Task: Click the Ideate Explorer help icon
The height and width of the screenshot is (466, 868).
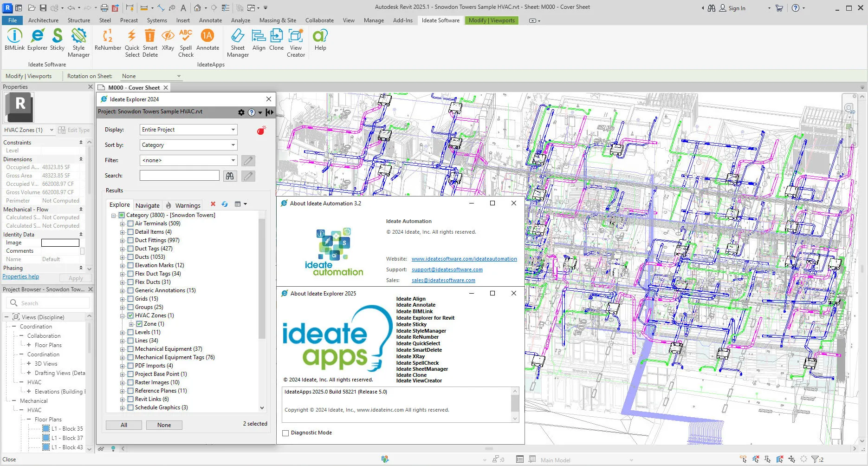Action: 252,112
